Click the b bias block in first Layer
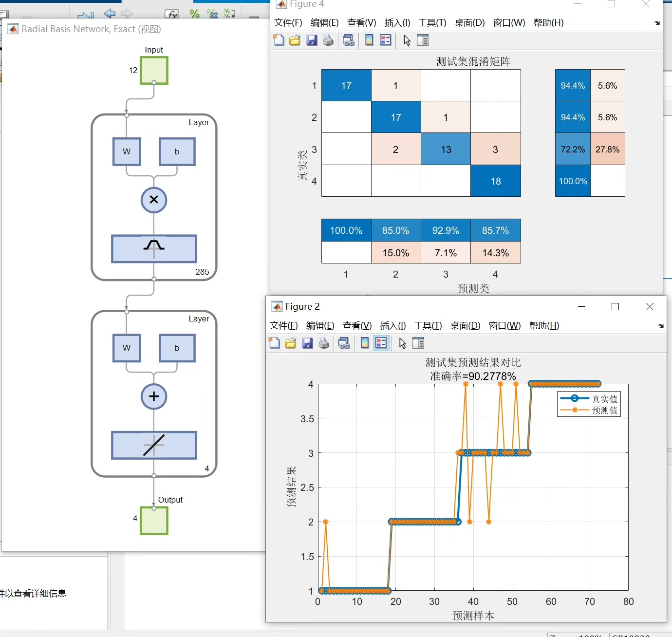The image size is (672, 637). click(177, 151)
